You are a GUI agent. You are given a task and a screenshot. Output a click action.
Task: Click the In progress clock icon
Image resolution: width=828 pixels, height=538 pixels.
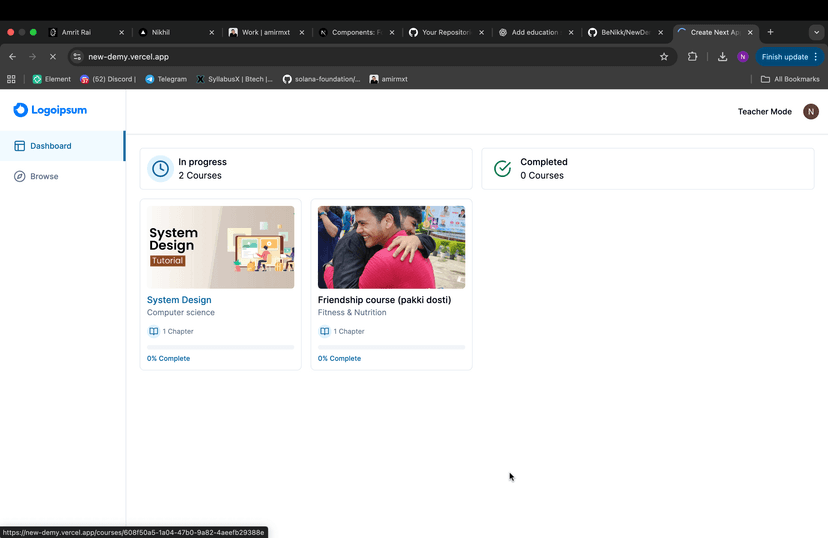(160, 169)
